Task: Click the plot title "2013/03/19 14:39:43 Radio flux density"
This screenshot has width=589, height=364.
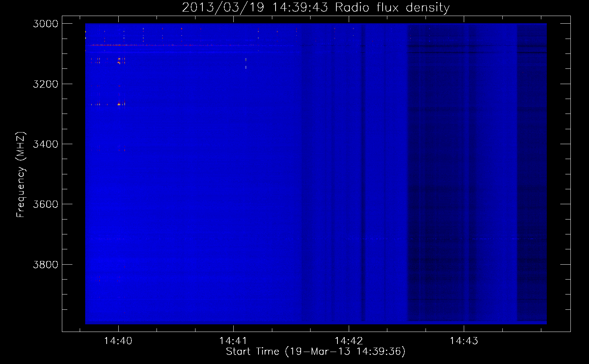Action: [x=316, y=8]
